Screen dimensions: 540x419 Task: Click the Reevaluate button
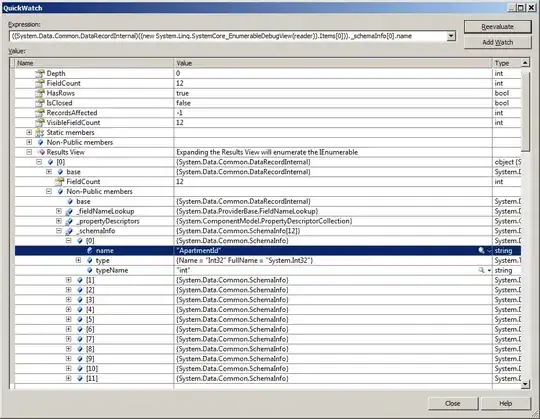click(497, 27)
